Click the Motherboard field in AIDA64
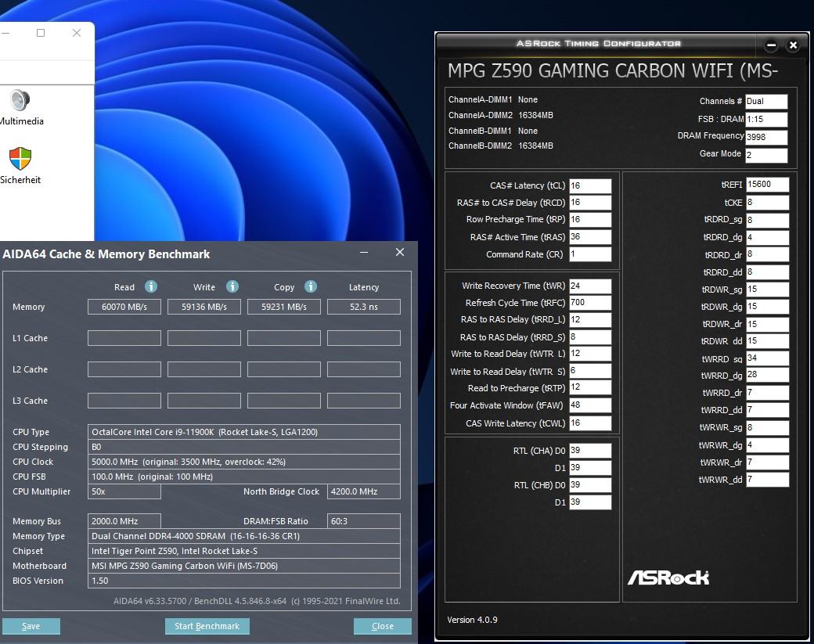 click(x=244, y=566)
